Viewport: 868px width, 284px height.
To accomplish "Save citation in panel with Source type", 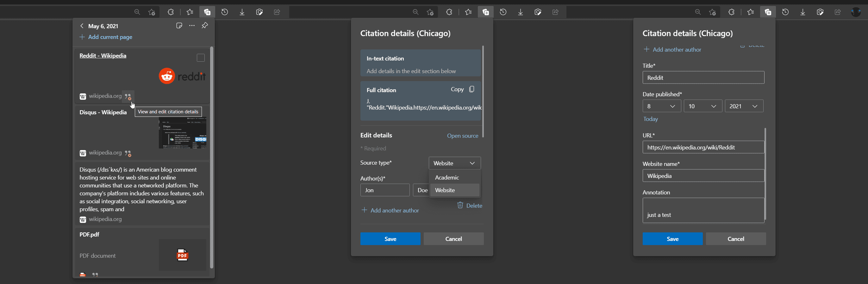I will (390, 239).
